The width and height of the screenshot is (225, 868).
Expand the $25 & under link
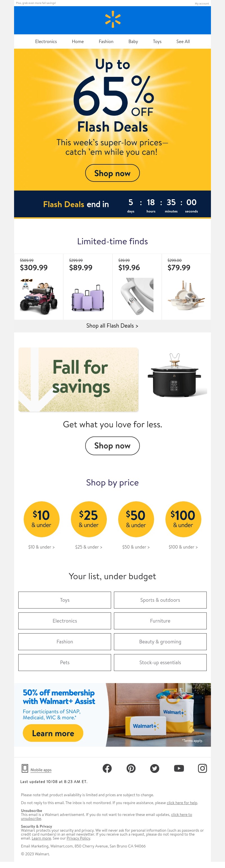[89, 547]
